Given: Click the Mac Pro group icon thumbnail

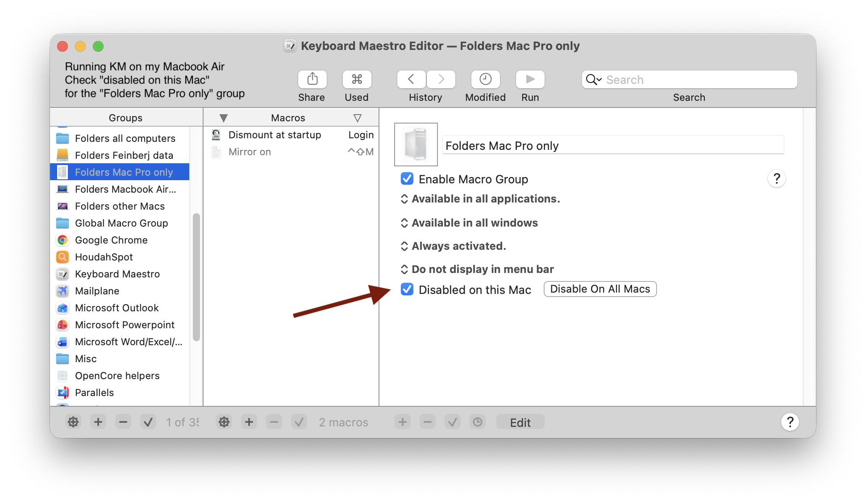Looking at the screenshot, I should coord(416,145).
